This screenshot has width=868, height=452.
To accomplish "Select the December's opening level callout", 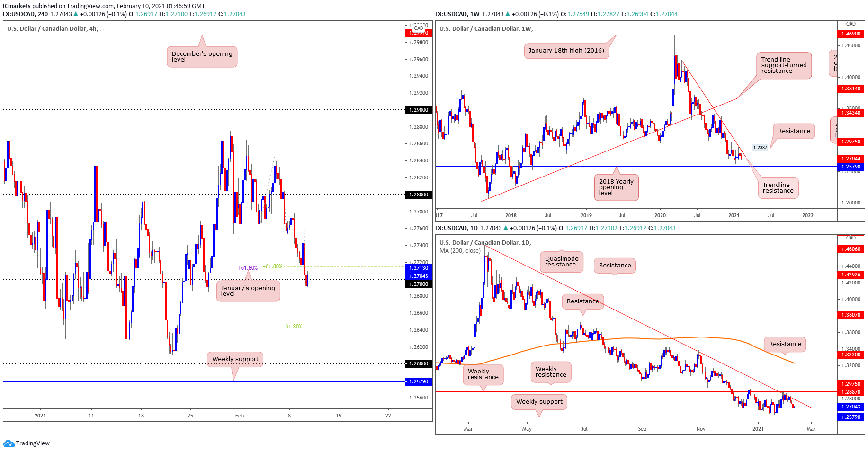I will (x=202, y=57).
